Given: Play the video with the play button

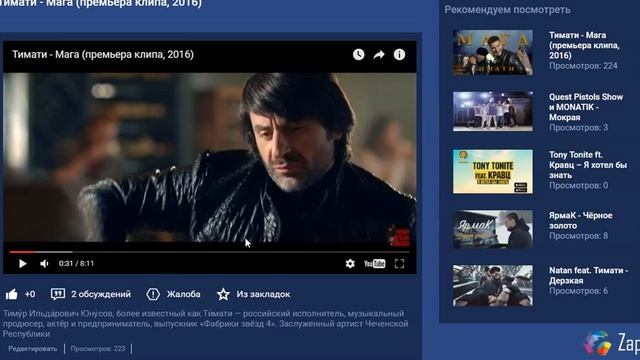Looking at the screenshot, I should [23, 264].
